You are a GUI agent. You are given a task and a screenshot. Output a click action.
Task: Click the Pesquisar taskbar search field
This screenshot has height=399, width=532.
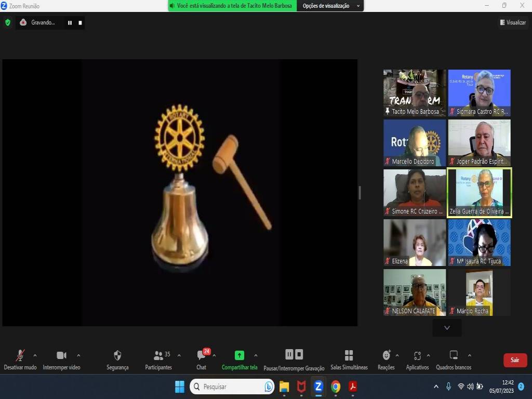[232, 387]
